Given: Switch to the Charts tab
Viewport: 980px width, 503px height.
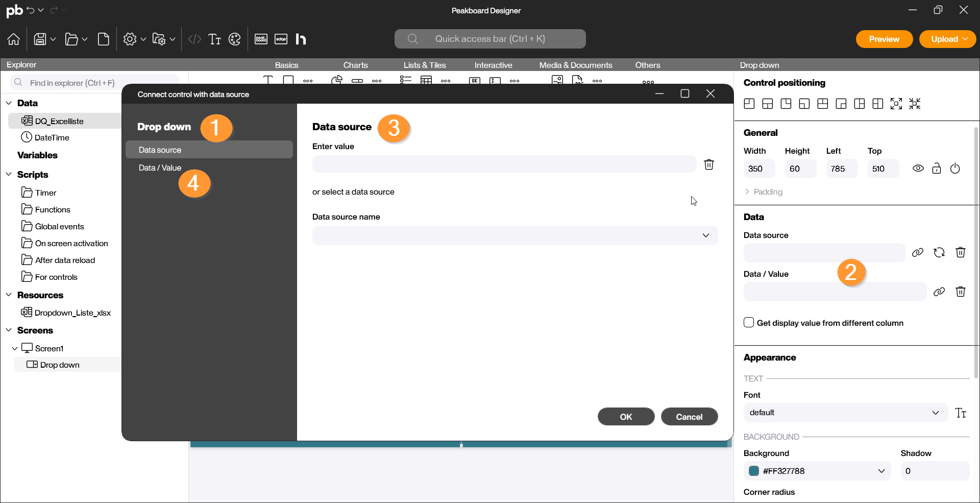Looking at the screenshot, I should click(355, 65).
